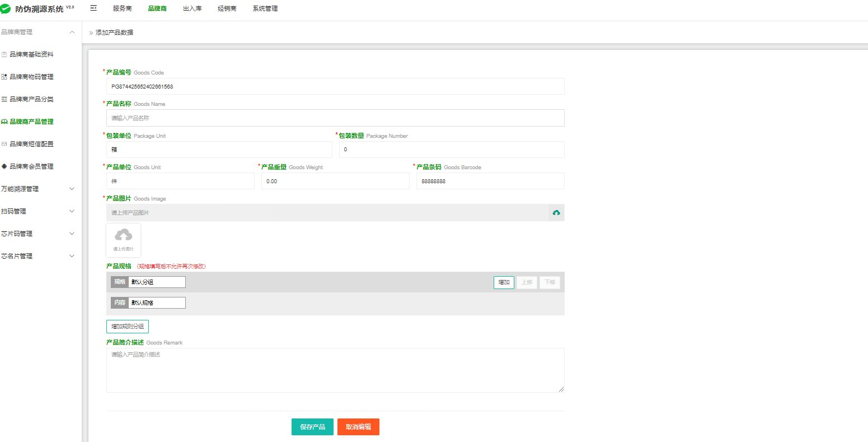
Task: Click the 请上传图片 upload thumbnail box
Action: point(123,240)
